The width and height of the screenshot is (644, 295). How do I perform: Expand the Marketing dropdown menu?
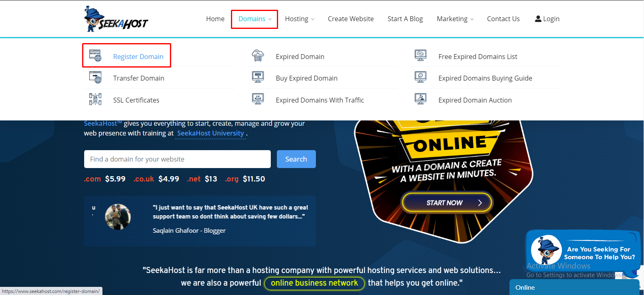point(455,19)
